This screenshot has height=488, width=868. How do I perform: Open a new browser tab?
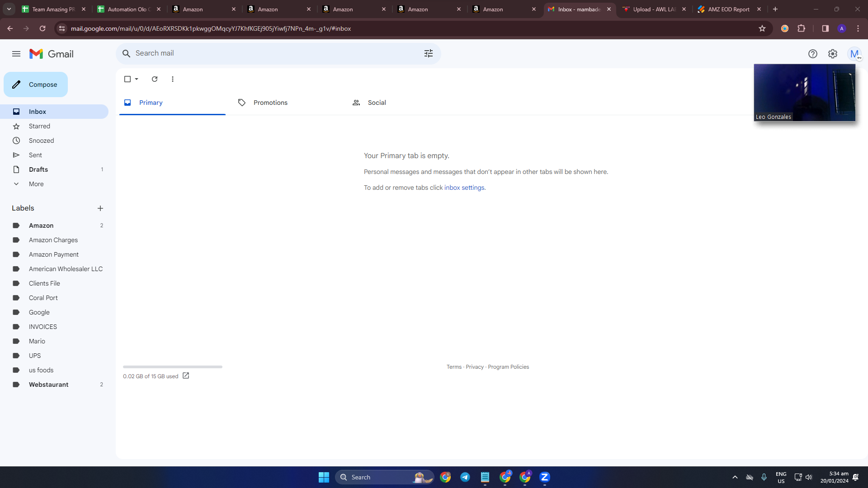pyautogui.click(x=775, y=9)
